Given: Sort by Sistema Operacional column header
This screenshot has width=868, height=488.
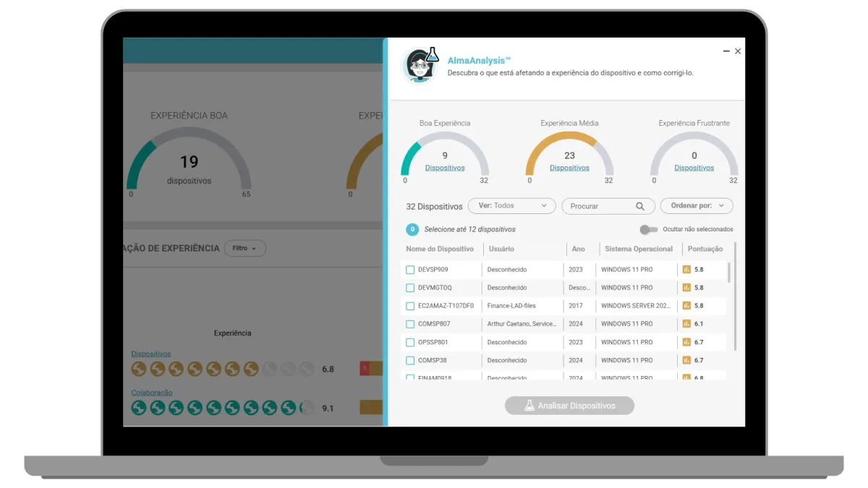Looking at the screenshot, I should [x=639, y=249].
